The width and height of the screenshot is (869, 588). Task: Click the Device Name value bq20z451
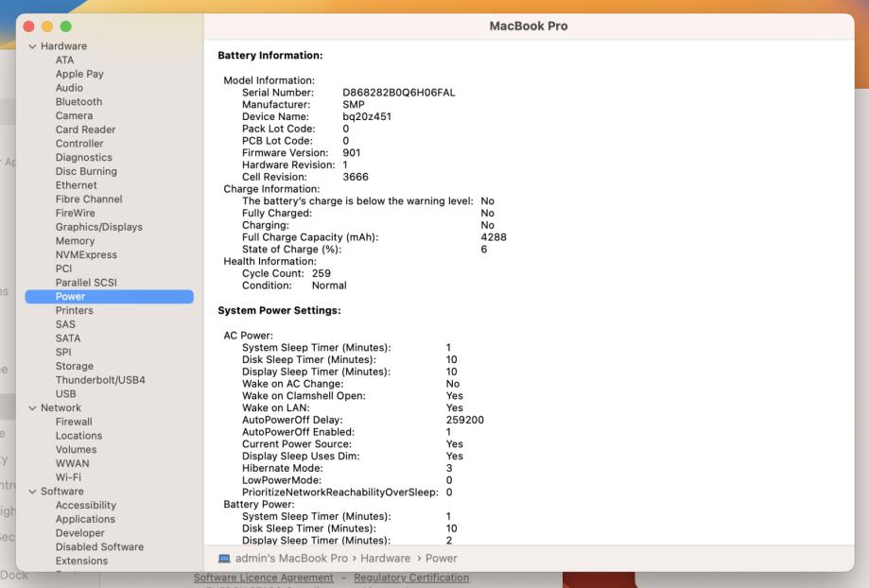(367, 116)
